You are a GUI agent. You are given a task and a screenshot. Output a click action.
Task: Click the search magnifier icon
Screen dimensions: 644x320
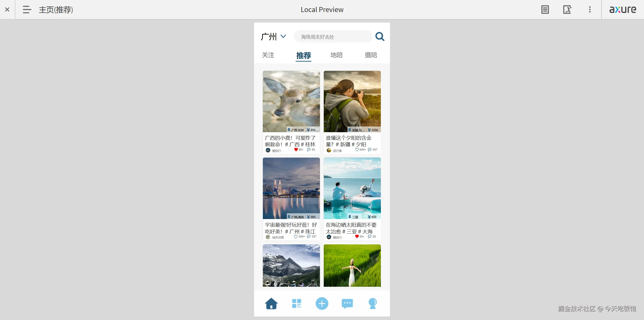click(380, 37)
